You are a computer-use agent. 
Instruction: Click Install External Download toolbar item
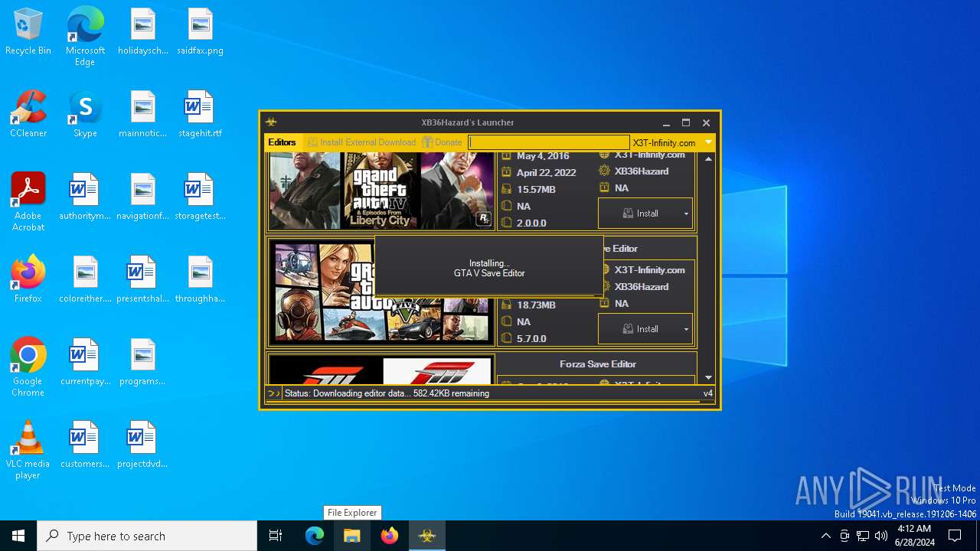point(361,142)
